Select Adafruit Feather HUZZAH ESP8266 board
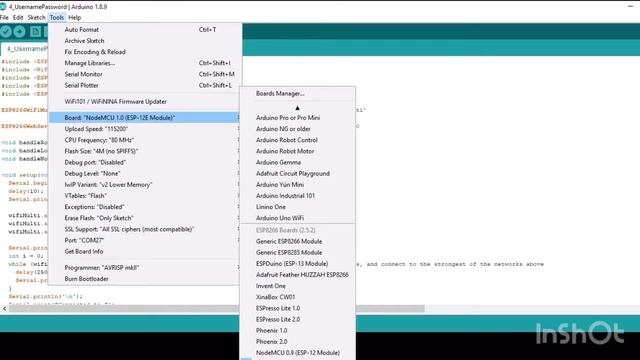The width and height of the screenshot is (640, 360). [x=298, y=275]
